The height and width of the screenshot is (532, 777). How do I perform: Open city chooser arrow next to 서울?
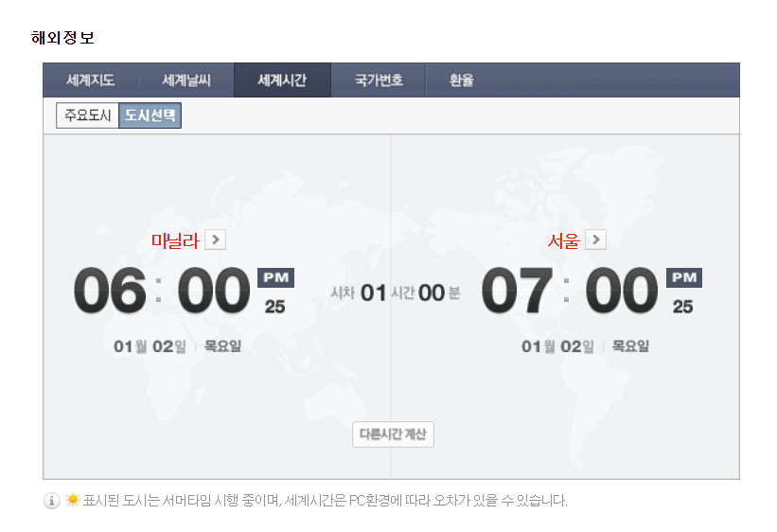point(595,240)
